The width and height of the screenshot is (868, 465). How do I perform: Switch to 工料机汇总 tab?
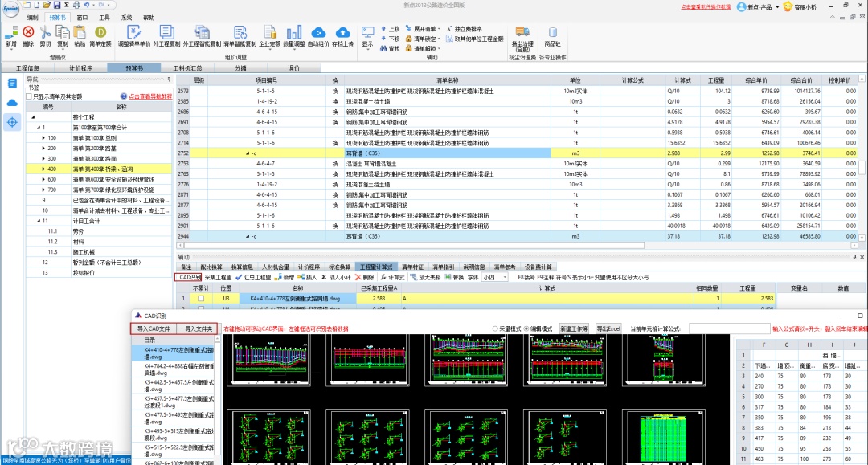click(x=187, y=68)
